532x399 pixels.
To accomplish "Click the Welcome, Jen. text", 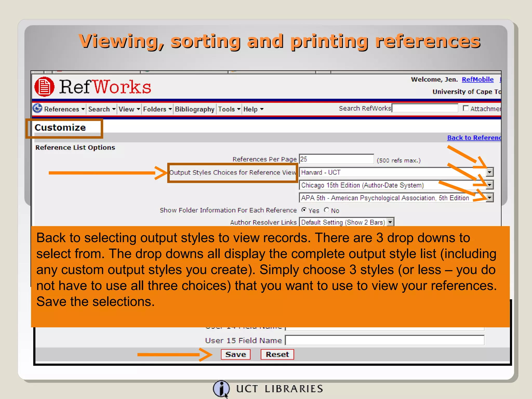I will [434, 79].
